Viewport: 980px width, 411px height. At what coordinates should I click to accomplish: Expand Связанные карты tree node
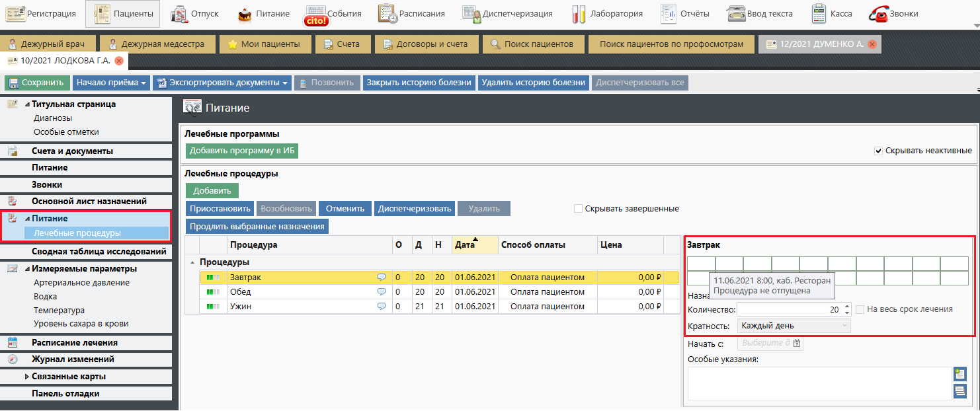click(27, 377)
